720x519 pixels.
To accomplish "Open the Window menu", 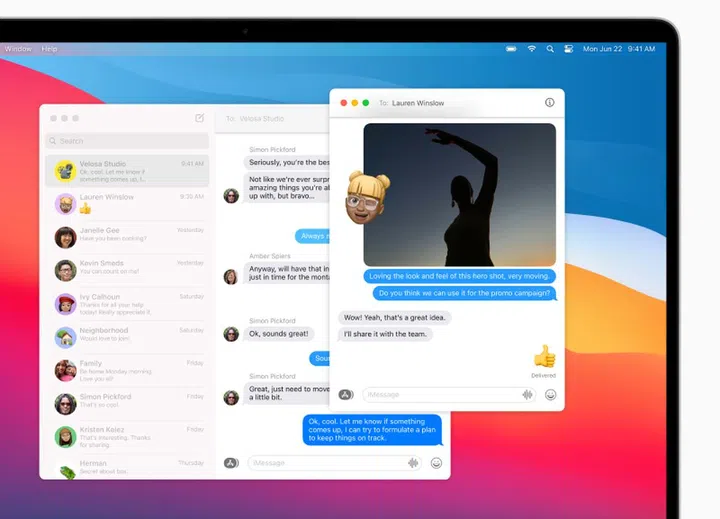I will coord(18,49).
